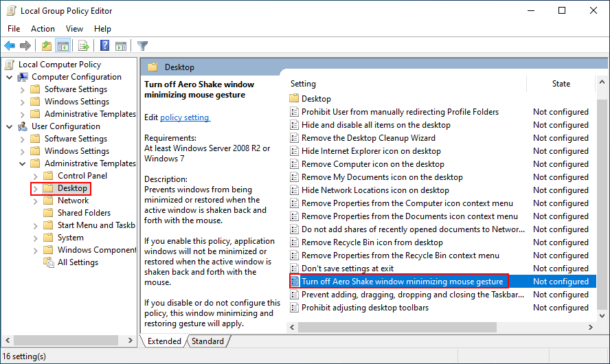Click policy icon beside Prohibit adjusting desktop toolbars
Viewport: 610px width, 364px height.
pos(295,308)
